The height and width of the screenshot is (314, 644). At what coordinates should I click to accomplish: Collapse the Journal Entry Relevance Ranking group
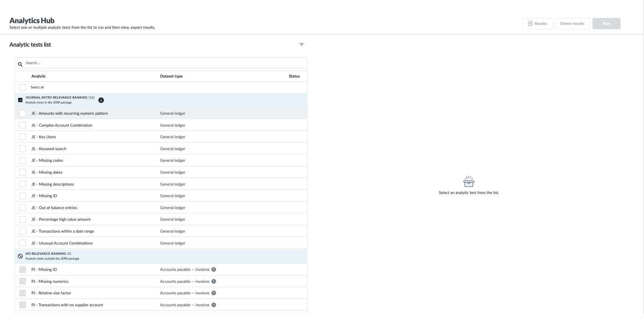coord(161,100)
